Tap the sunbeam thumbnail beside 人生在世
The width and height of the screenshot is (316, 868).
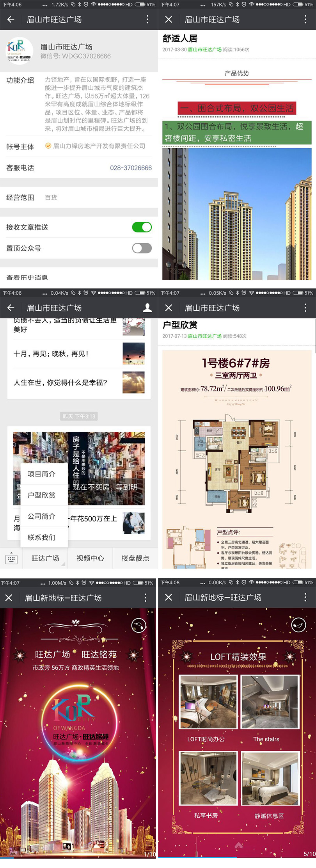click(133, 382)
